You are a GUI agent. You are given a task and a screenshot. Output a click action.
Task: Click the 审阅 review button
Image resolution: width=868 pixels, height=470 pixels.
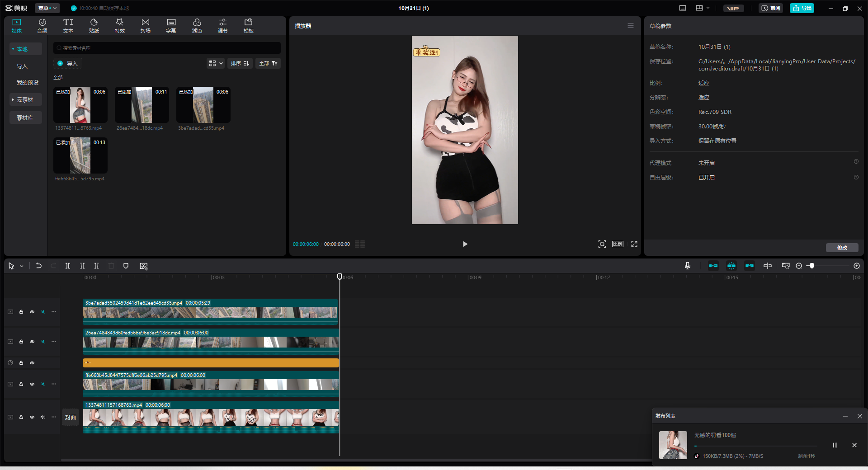pyautogui.click(x=771, y=8)
